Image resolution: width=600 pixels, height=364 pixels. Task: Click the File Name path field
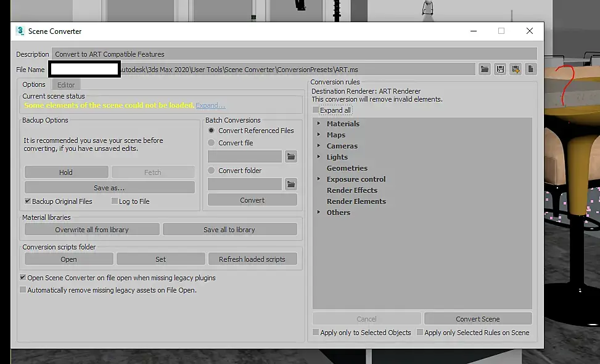(262, 69)
